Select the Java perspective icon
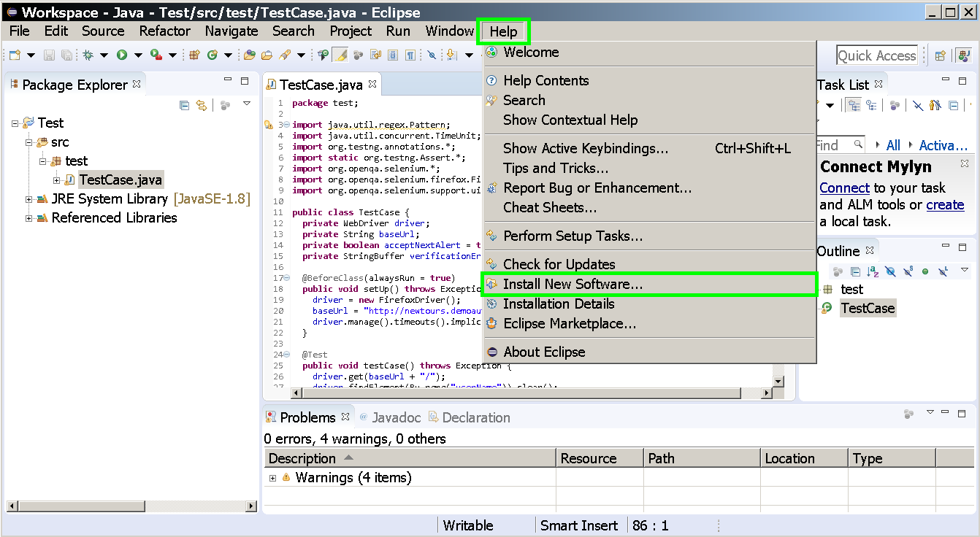This screenshot has width=980, height=537. coord(965,55)
